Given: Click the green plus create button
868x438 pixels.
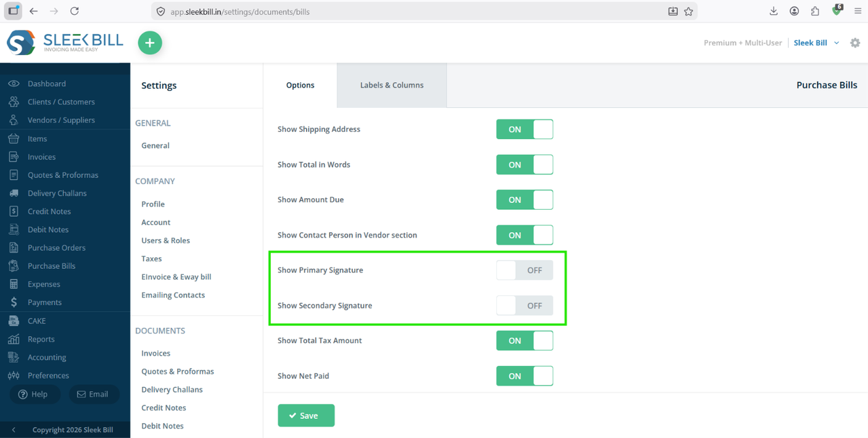Looking at the screenshot, I should coord(150,43).
